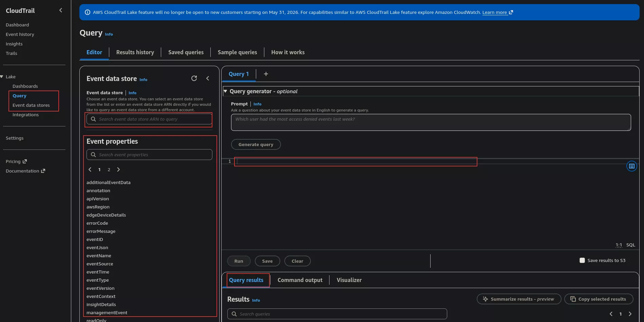The image size is (644, 322).
Task: Open Event data stores in the sidebar
Action: 31,105
